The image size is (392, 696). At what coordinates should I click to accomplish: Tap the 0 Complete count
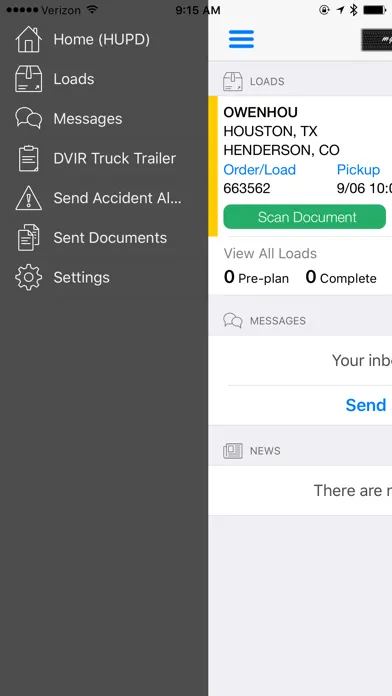[341, 278]
